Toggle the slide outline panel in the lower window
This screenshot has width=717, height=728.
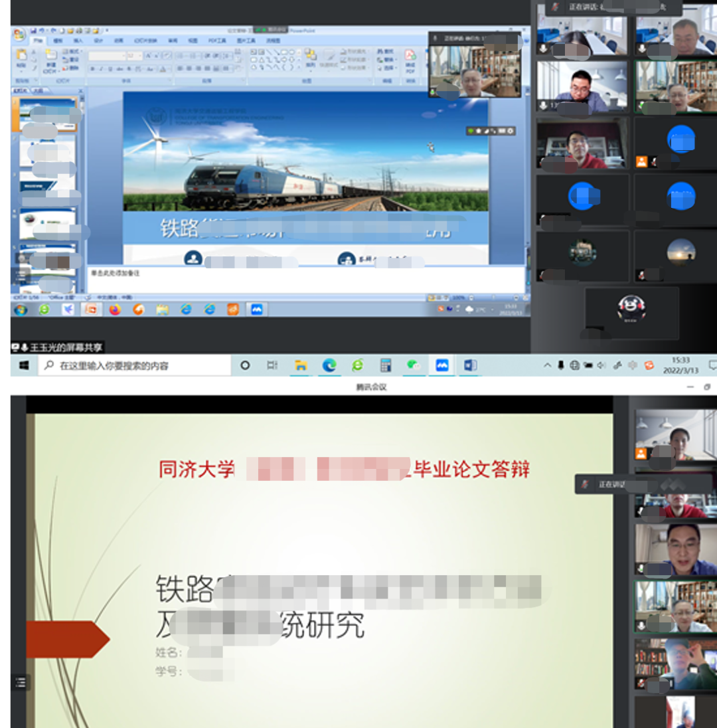click(x=21, y=682)
